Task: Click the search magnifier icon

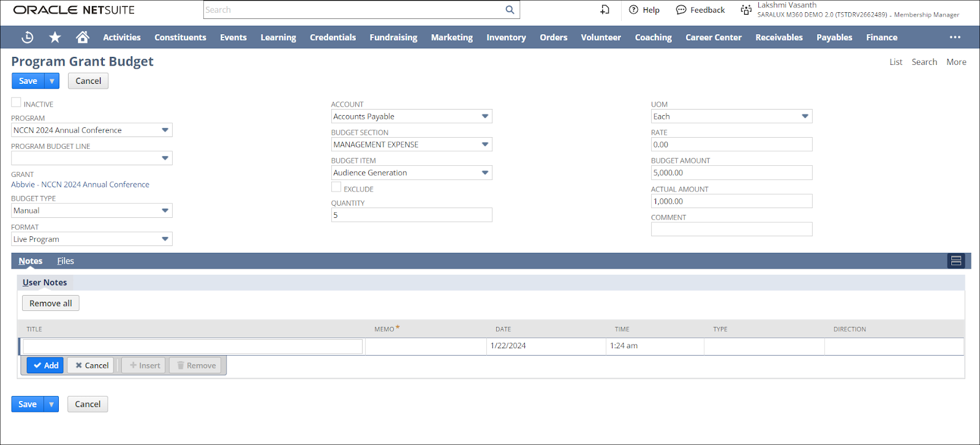Action: pos(510,10)
